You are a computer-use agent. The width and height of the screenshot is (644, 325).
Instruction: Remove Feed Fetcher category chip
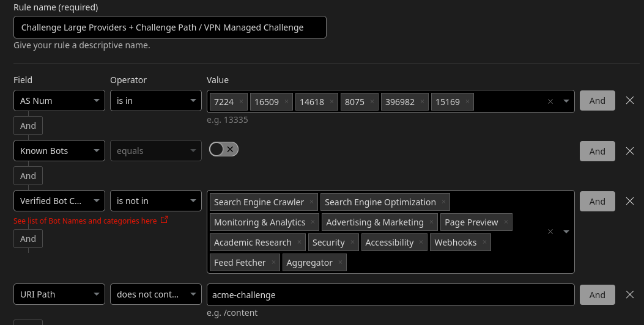tap(273, 262)
